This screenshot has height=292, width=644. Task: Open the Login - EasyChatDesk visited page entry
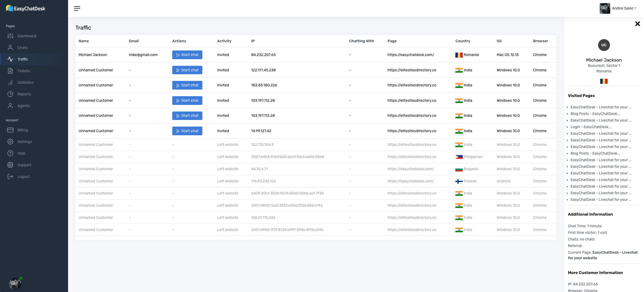(x=590, y=127)
